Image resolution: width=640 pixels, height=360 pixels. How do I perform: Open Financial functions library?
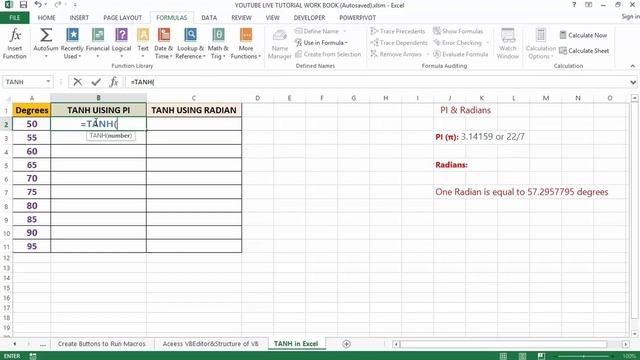coord(98,44)
